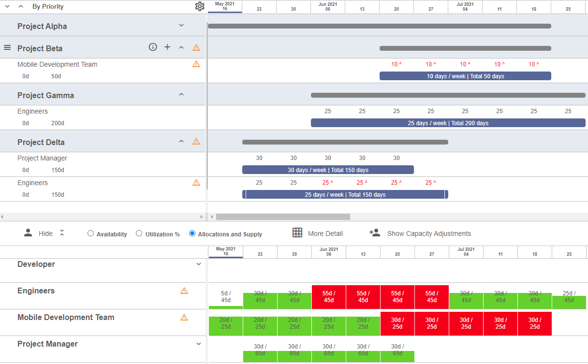Click the Mobile Development Team resource label
588x364 pixels.
tap(66, 318)
